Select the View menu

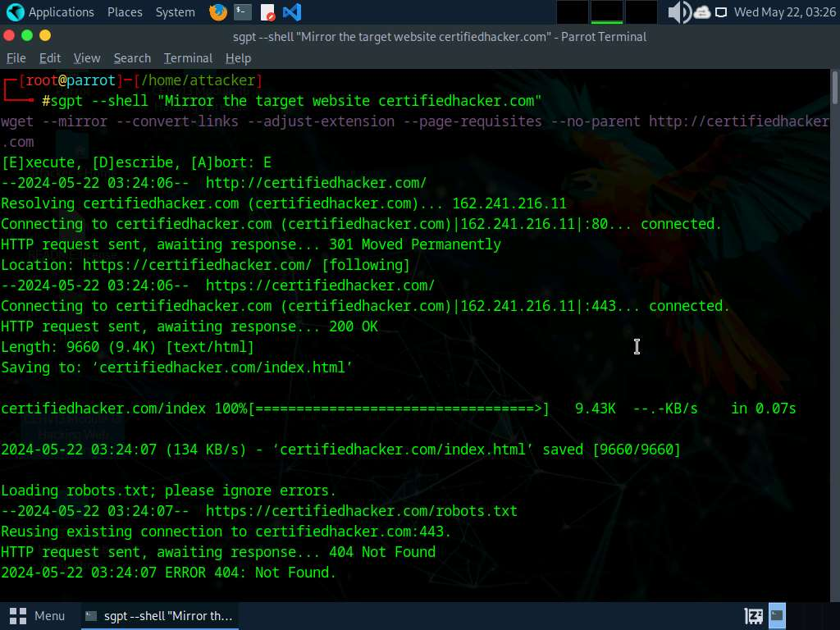(87, 58)
